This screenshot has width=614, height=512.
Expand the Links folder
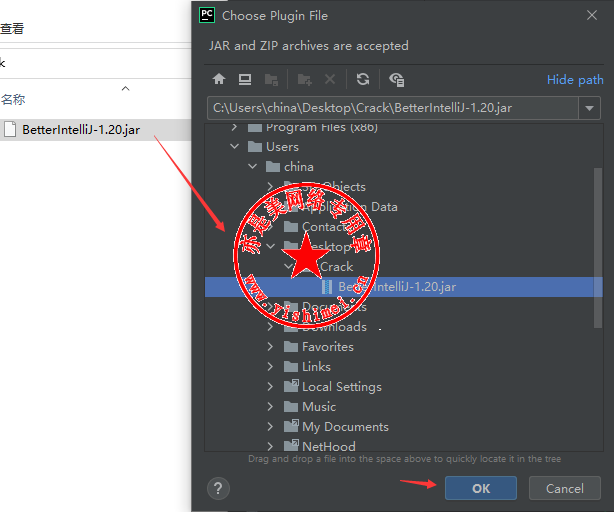pyautogui.click(x=271, y=366)
